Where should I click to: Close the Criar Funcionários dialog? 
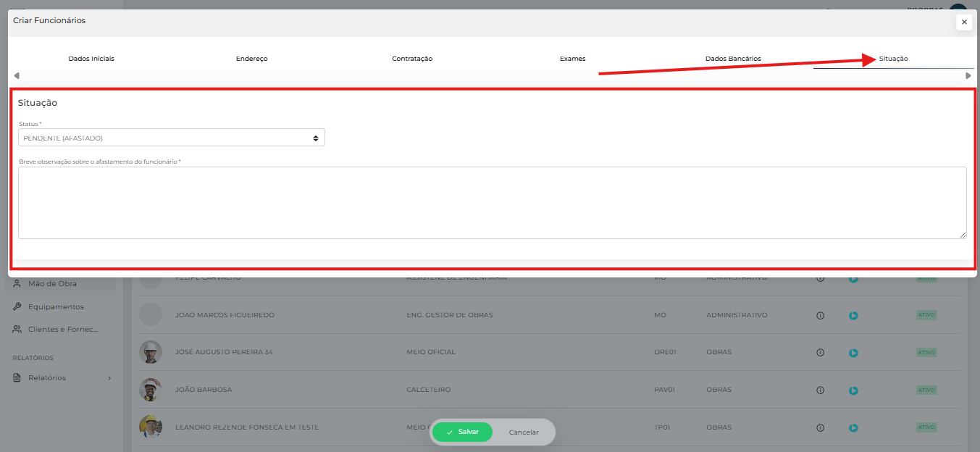pos(963,22)
